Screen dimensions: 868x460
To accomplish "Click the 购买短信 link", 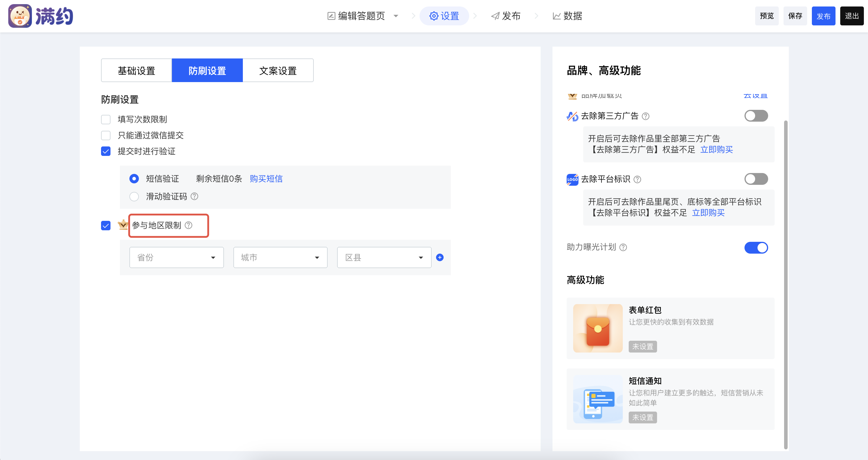I will [x=266, y=179].
